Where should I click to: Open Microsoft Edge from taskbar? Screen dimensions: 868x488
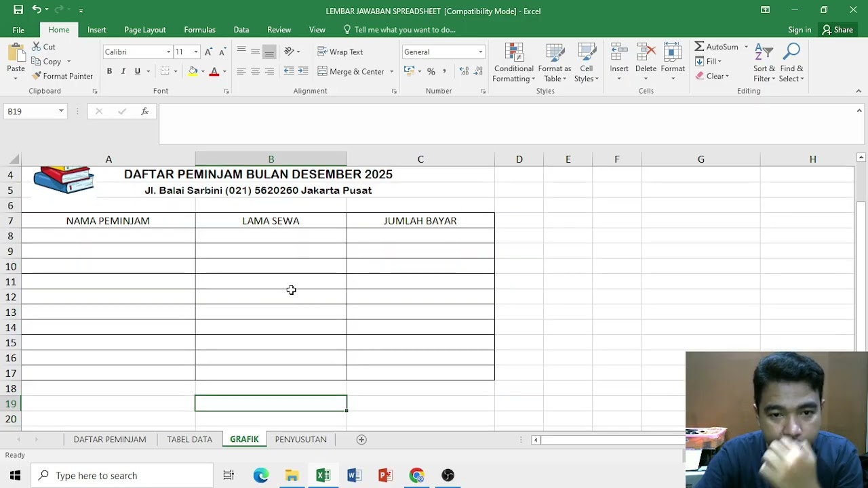[261, 475]
